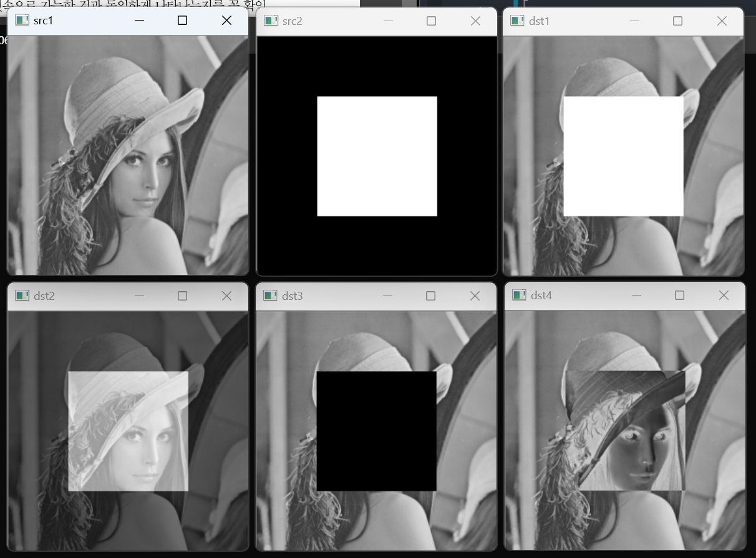Image resolution: width=756 pixels, height=558 pixels.
Task: Minimize the dst1 window
Action: (x=635, y=21)
